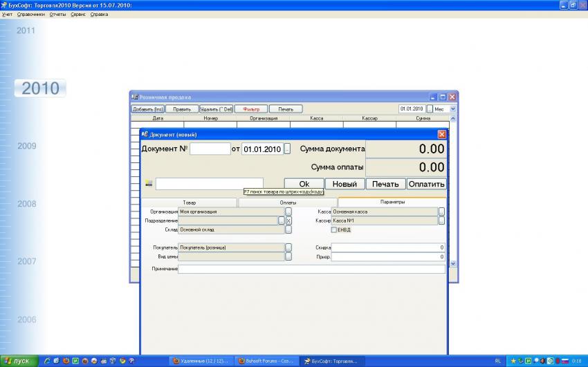The width and height of the screenshot is (588, 367).
Task: Switch to the Товар tab
Action: [189, 203]
